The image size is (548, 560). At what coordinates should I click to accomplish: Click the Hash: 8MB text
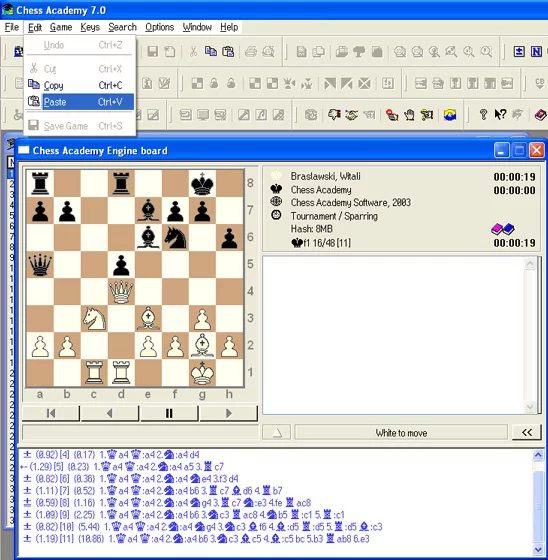tap(312, 229)
